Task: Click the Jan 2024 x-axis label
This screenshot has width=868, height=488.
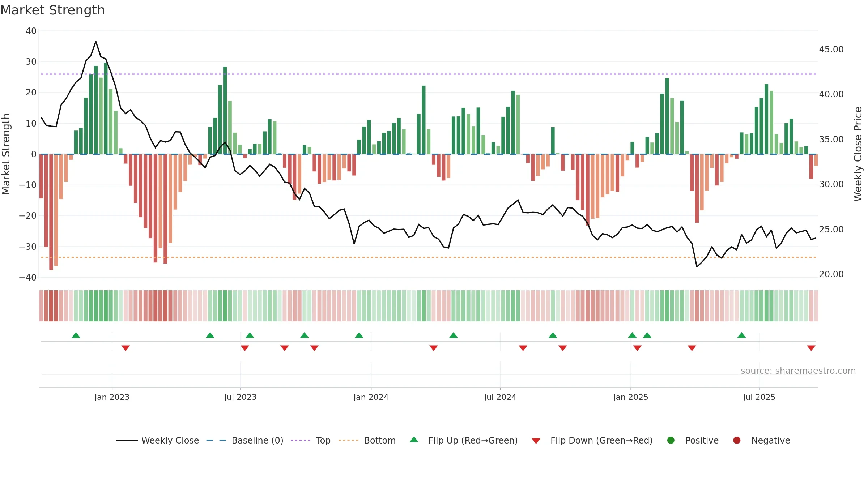Action: [371, 397]
